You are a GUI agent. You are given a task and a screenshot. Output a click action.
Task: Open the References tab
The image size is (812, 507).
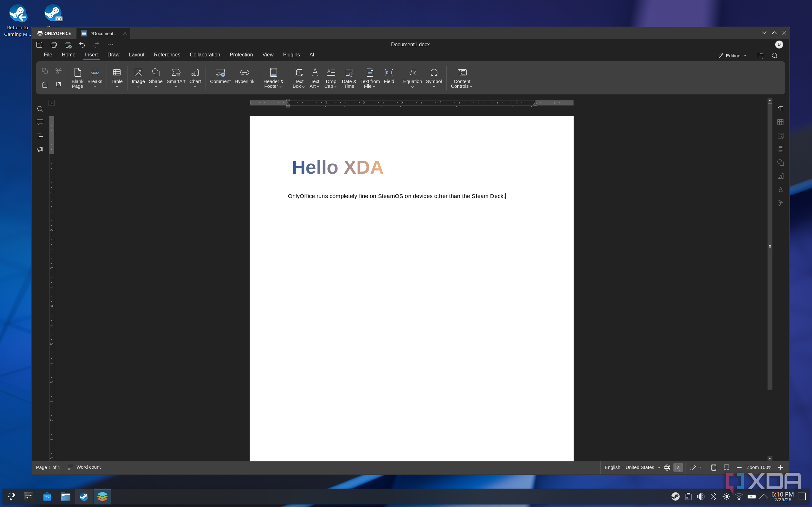[x=167, y=55]
